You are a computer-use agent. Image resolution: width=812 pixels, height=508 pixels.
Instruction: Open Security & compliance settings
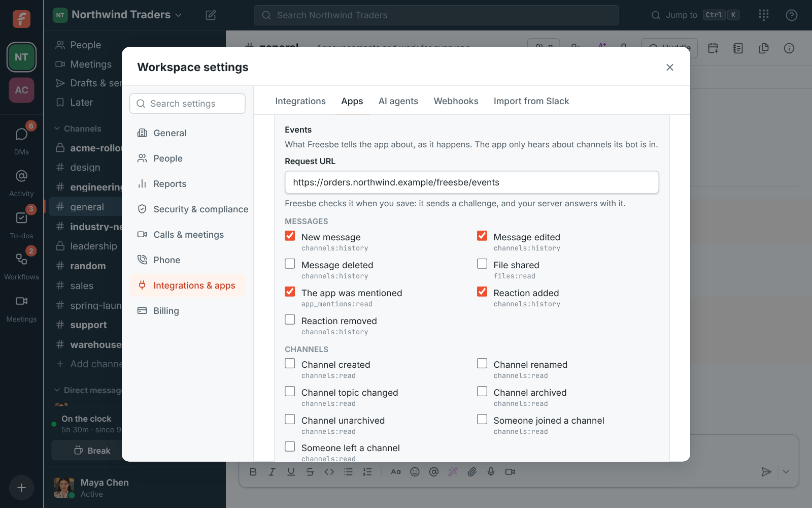coord(188,209)
